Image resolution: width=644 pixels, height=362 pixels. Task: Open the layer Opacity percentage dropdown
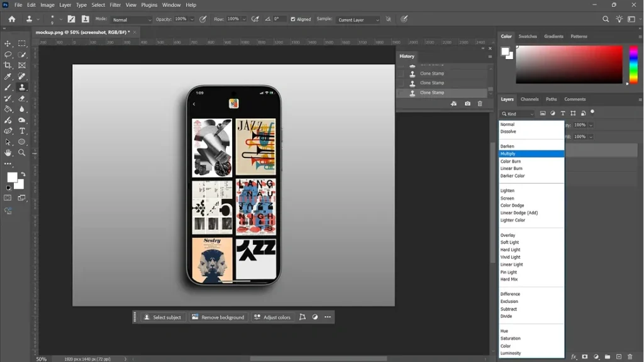pyautogui.click(x=591, y=125)
